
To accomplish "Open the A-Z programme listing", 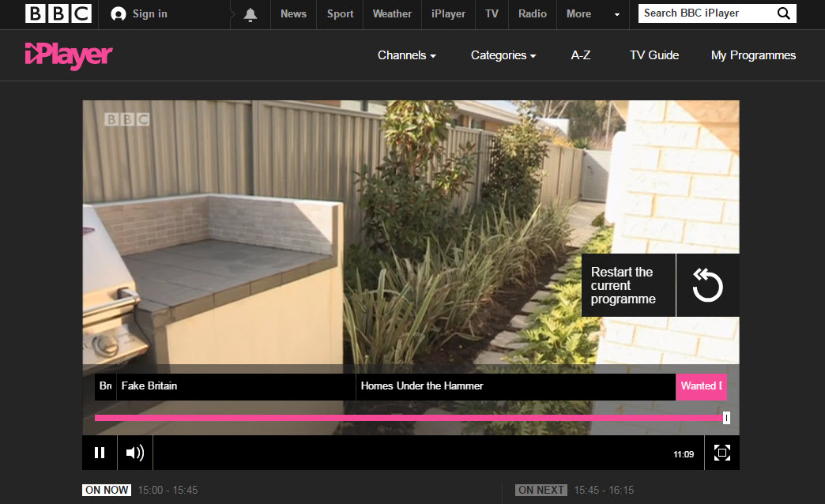I will coord(580,55).
